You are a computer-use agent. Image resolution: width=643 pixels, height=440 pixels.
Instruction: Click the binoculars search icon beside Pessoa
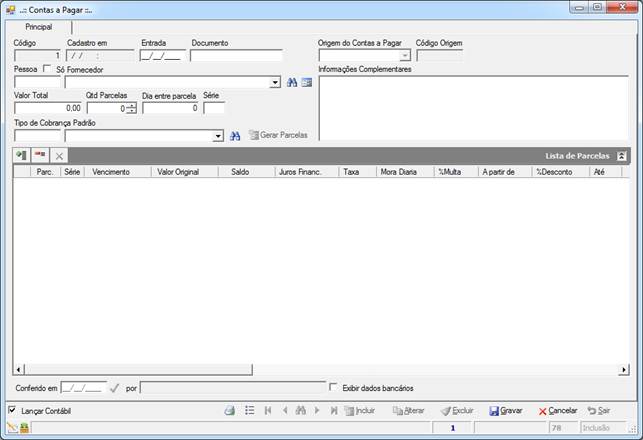click(x=292, y=82)
